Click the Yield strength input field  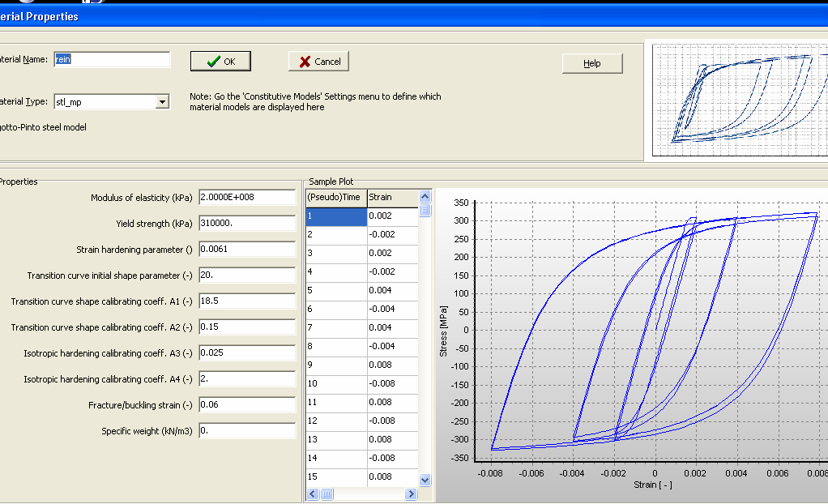coord(247,223)
